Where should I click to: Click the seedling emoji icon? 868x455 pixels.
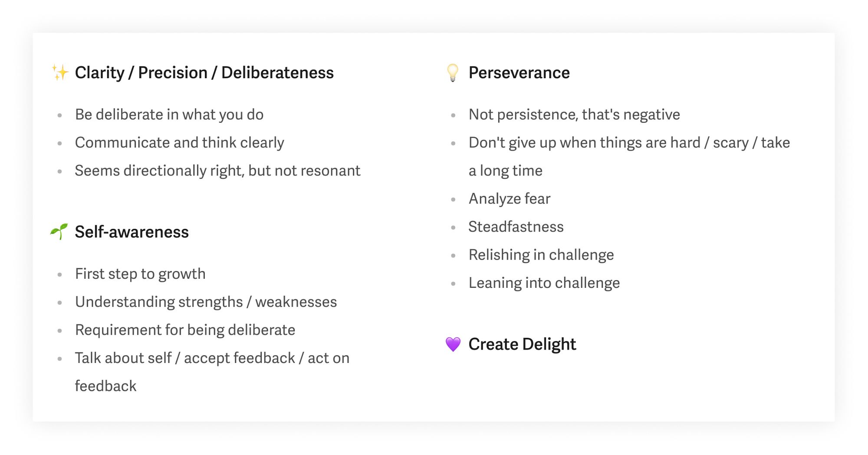coord(59,231)
